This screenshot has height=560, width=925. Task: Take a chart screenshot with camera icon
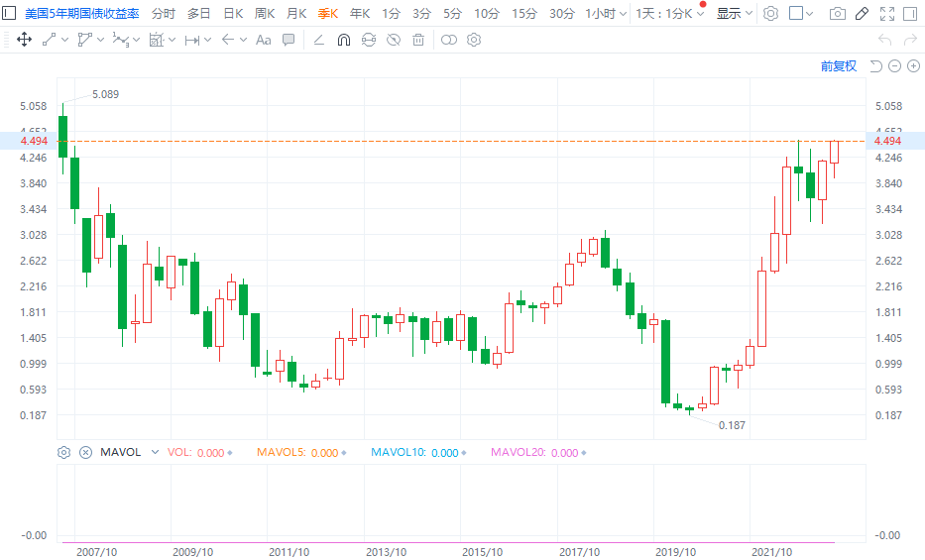tap(838, 14)
